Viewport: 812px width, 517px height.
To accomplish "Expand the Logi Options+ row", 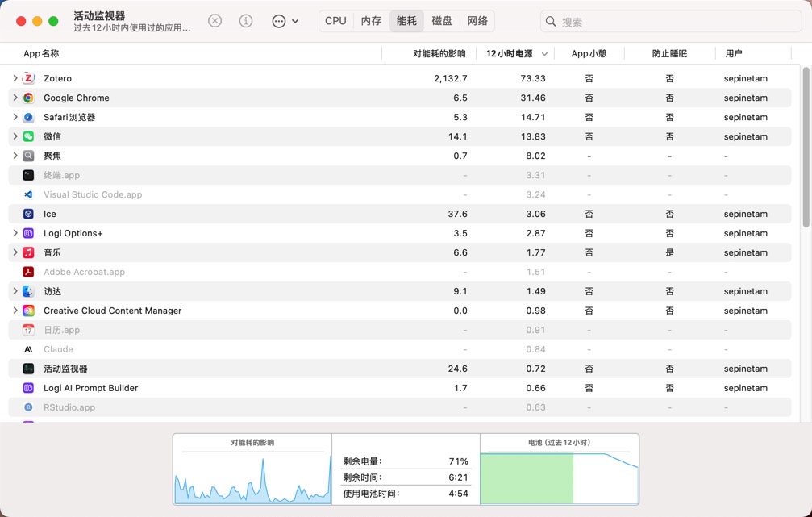I will [15, 233].
